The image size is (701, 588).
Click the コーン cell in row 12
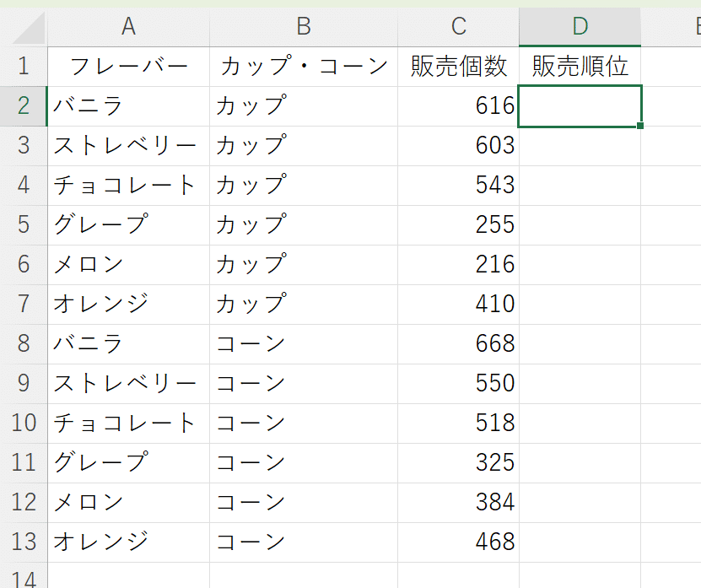[304, 503]
